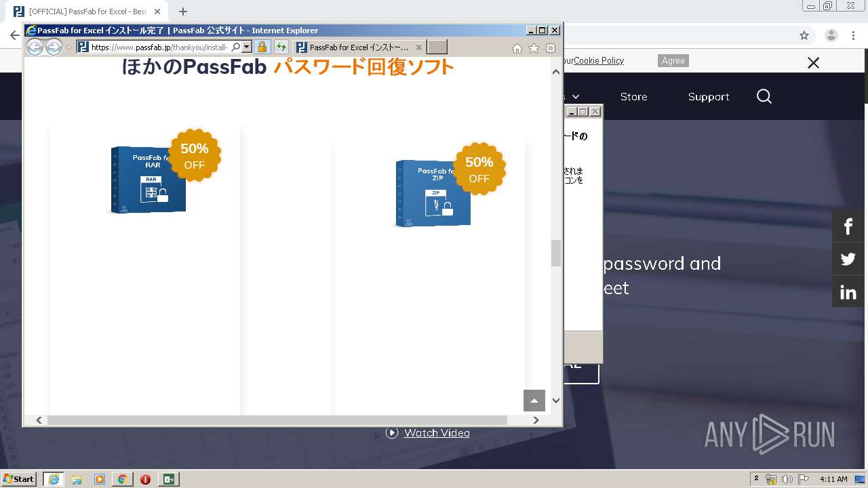Switch to Chrome from taskbar

tap(122, 479)
